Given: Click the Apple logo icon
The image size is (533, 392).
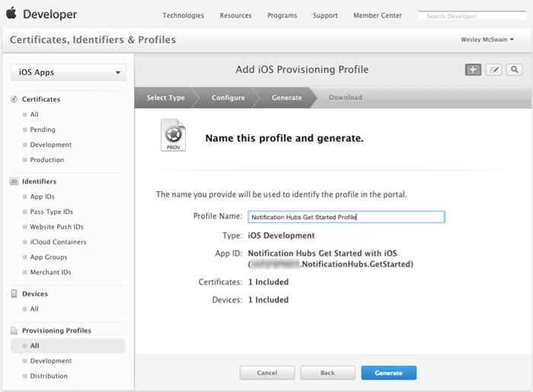Looking at the screenshot, I should coord(11,13).
